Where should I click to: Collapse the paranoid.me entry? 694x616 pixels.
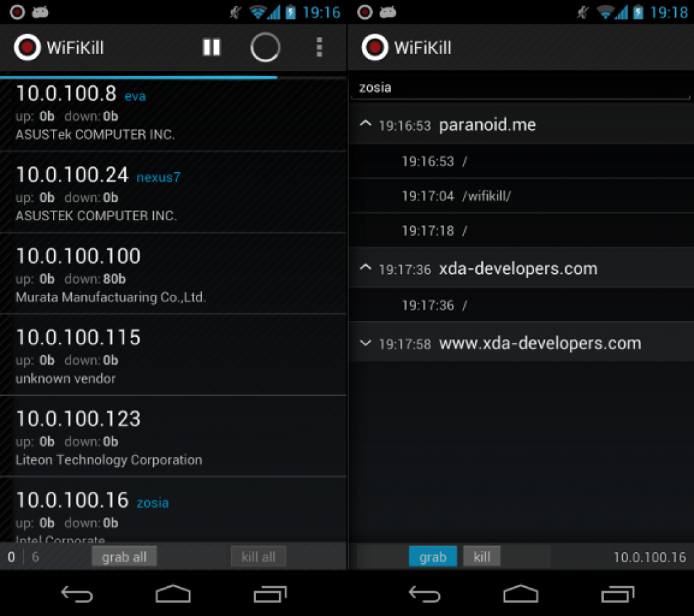(366, 125)
